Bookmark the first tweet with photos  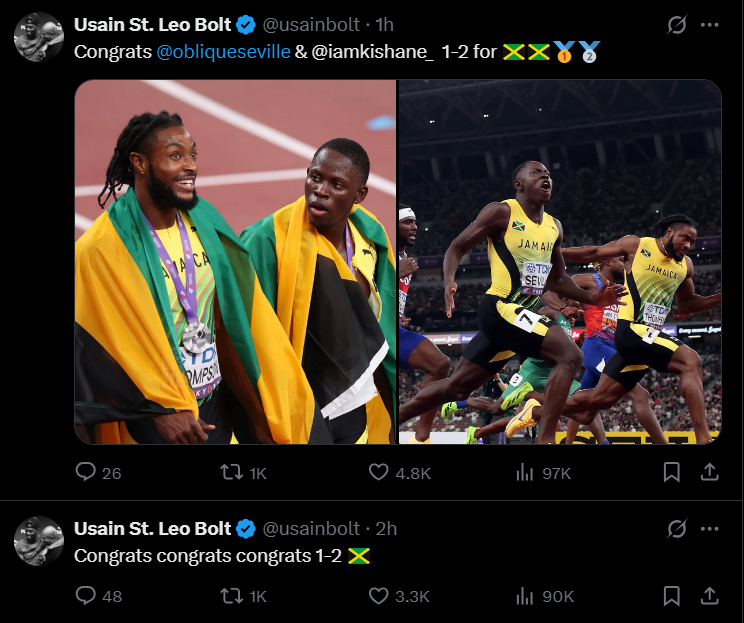tap(672, 472)
